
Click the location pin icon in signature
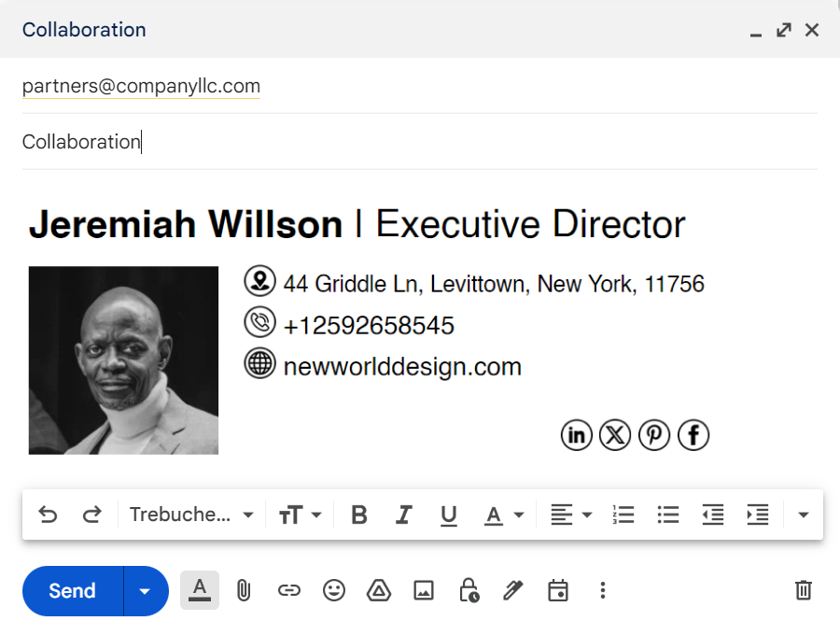pyautogui.click(x=259, y=281)
